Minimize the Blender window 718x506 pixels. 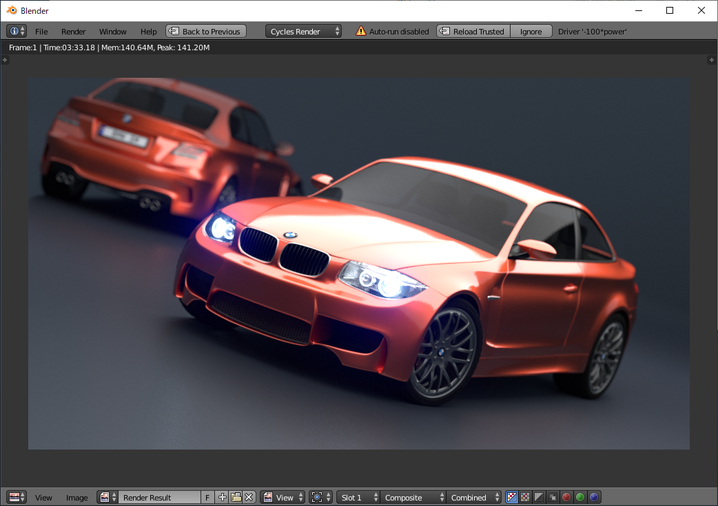click(x=638, y=10)
